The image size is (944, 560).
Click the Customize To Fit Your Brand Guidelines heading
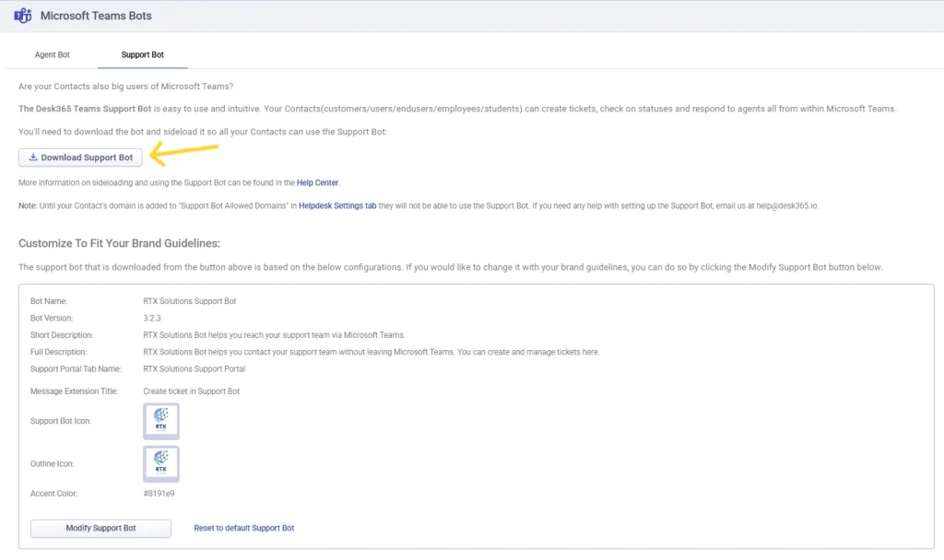click(119, 243)
